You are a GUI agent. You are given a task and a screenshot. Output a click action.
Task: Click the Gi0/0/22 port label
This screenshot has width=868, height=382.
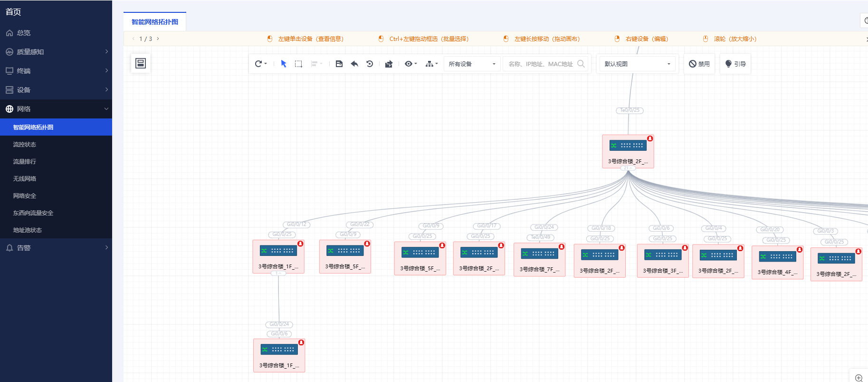(x=360, y=225)
